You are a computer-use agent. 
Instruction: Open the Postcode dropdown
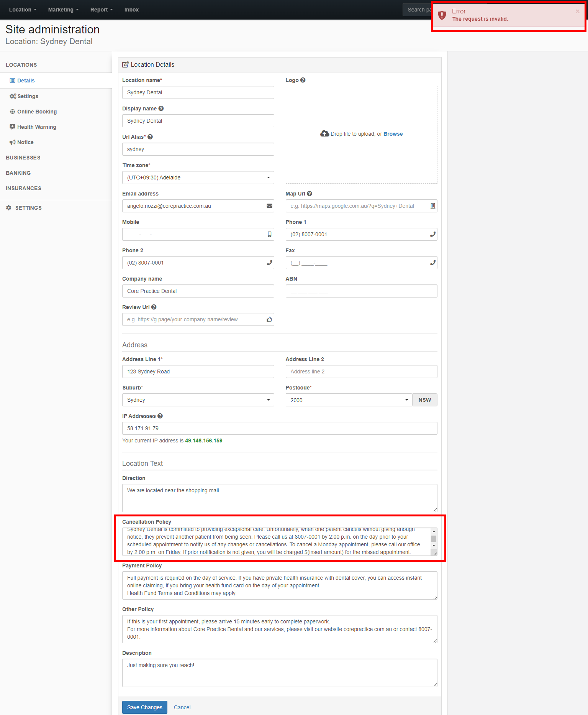(x=349, y=400)
